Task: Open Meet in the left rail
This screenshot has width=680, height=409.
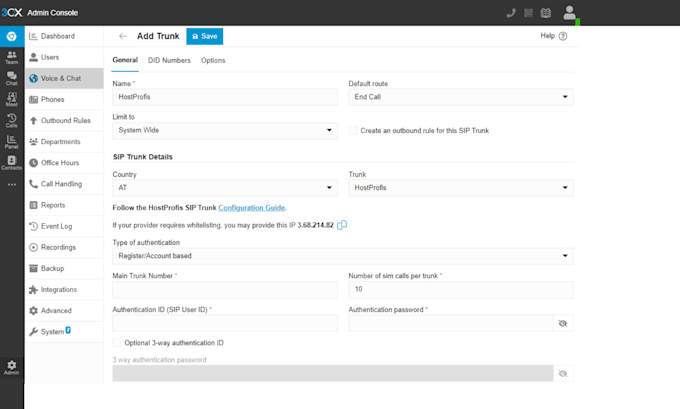Action: (12, 99)
